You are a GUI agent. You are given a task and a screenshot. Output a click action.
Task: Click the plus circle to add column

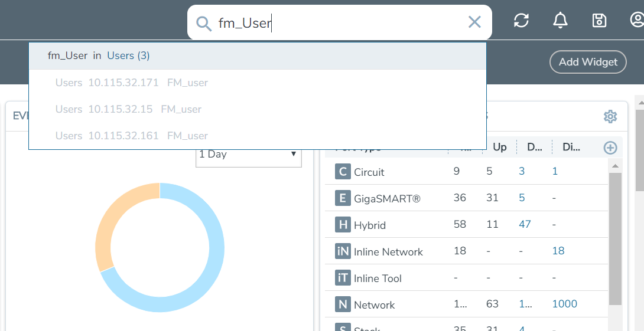click(610, 148)
